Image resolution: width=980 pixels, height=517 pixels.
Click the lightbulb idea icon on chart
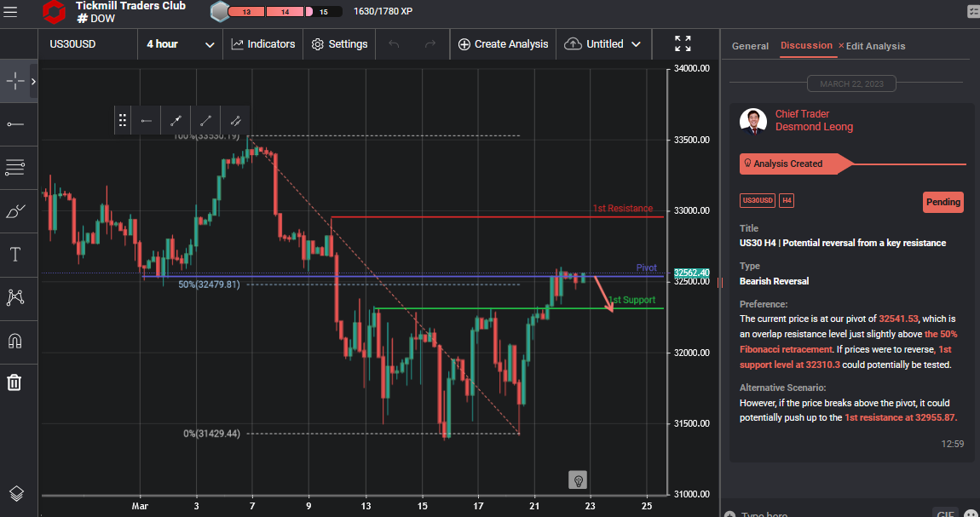click(578, 480)
